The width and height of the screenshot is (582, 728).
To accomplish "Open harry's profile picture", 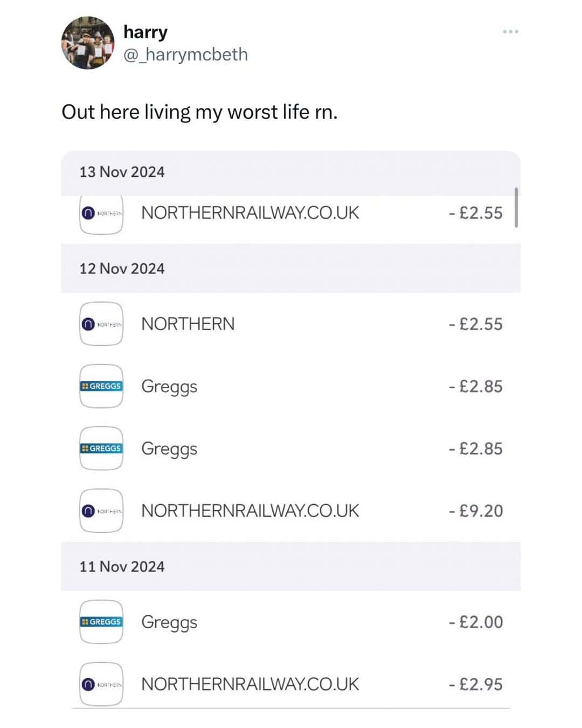I will tap(88, 43).
